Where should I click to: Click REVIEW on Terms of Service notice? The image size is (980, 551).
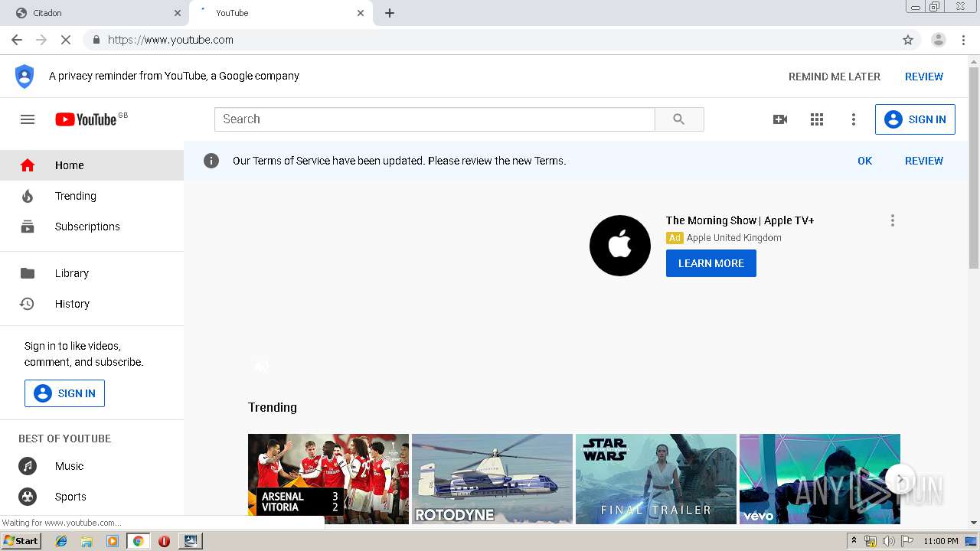coord(924,161)
